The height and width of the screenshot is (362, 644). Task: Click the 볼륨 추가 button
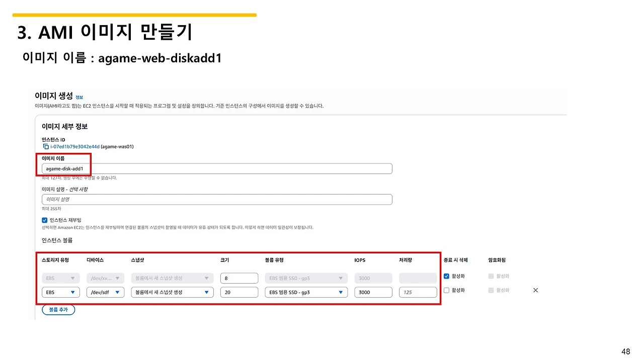pyautogui.click(x=58, y=310)
